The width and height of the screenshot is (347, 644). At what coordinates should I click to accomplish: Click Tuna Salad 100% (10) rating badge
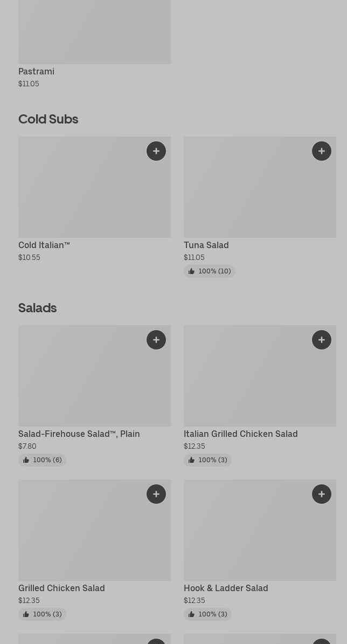[210, 271]
